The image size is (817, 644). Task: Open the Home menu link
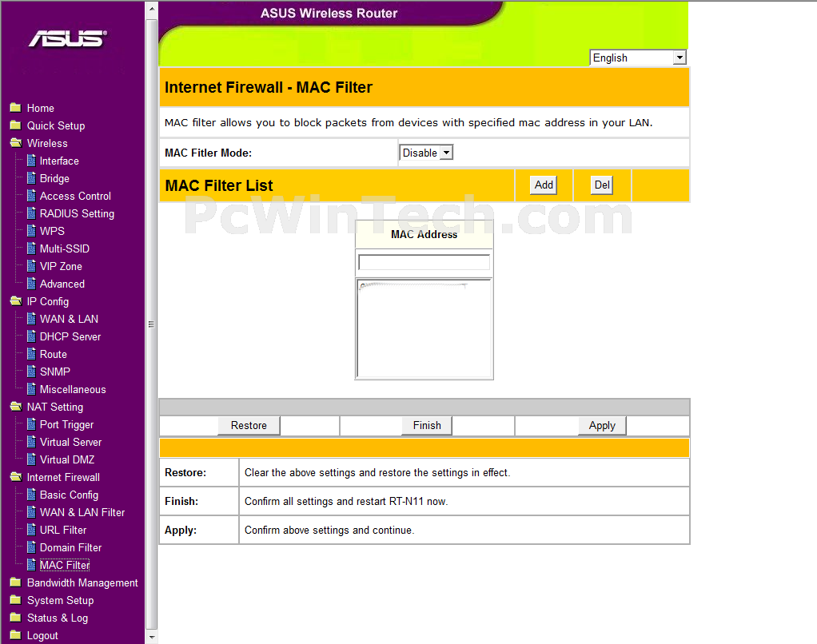coord(41,109)
